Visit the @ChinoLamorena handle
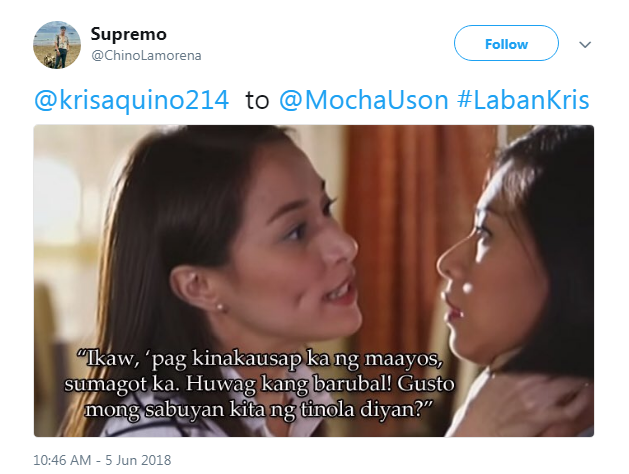 [x=146, y=55]
